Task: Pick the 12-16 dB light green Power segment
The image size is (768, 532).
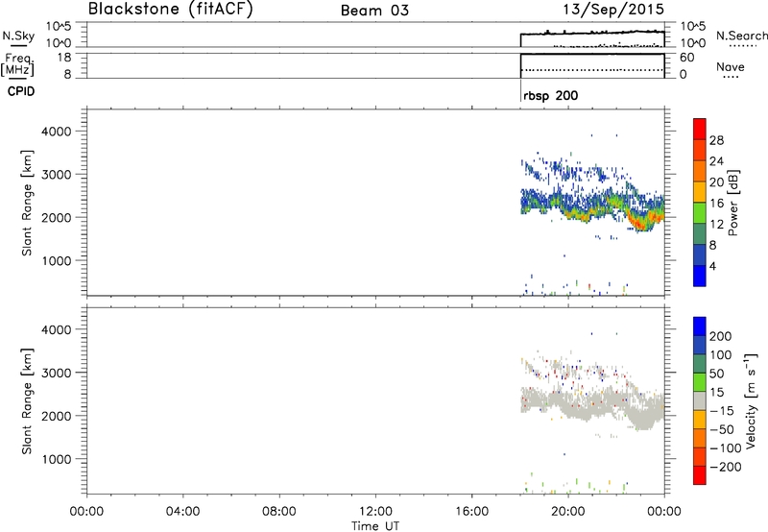Action: (x=700, y=213)
